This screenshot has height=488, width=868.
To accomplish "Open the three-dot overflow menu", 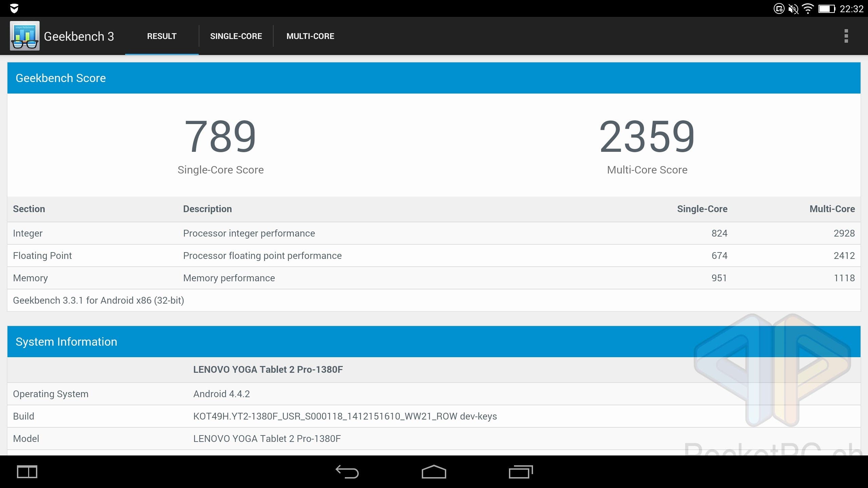I will (846, 36).
